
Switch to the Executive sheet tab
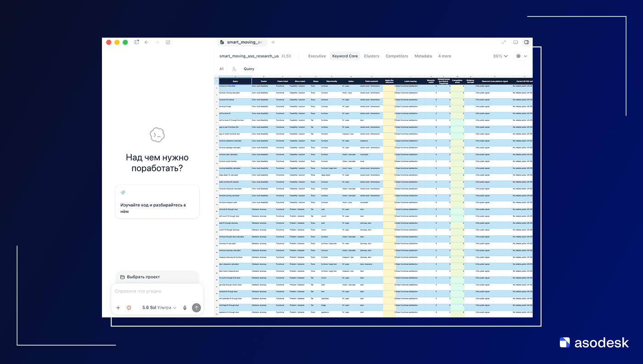pyautogui.click(x=317, y=56)
